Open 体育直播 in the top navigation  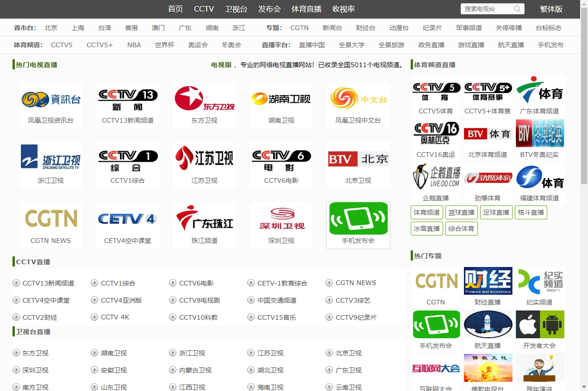coord(307,9)
